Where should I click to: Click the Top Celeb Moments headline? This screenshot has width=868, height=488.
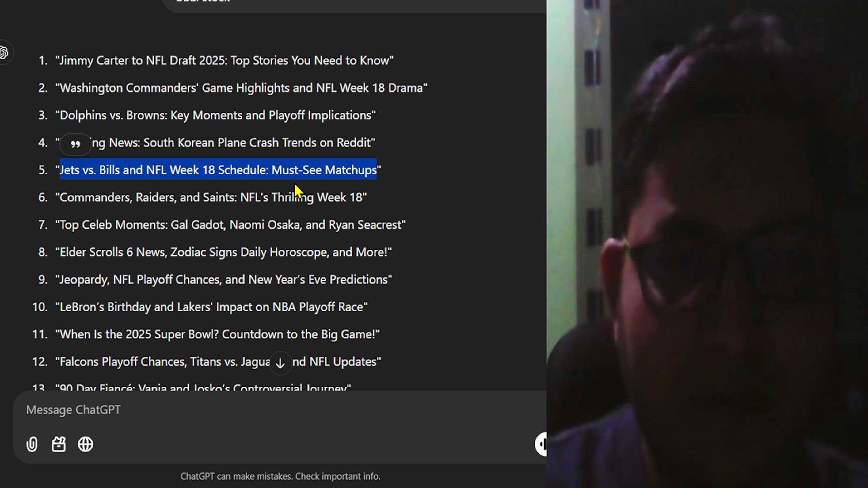point(231,225)
